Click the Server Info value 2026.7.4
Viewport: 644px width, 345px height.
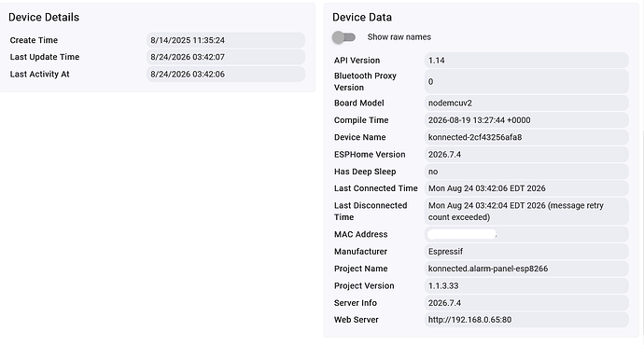coord(526,303)
